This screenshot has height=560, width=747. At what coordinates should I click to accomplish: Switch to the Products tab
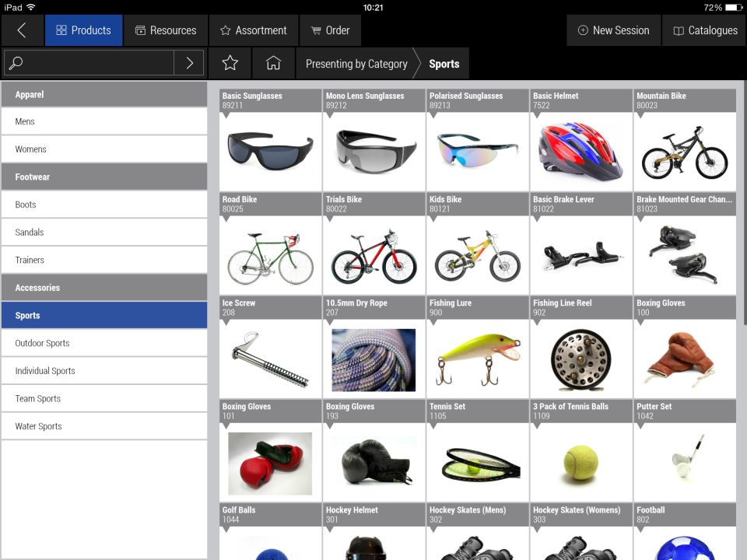tap(83, 31)
